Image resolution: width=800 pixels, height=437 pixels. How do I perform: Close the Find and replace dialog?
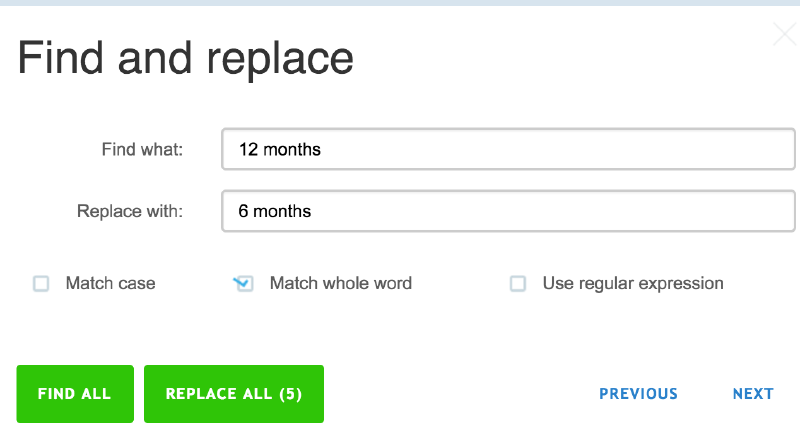pos(785,36)
